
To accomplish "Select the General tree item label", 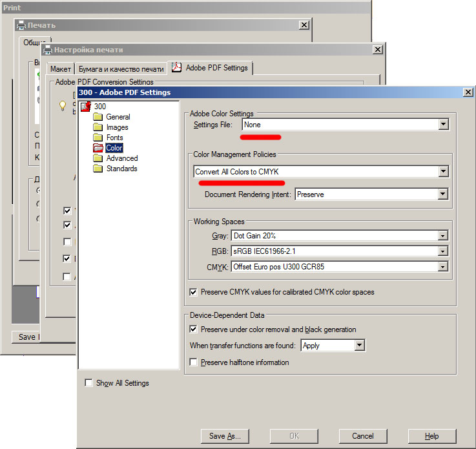I will click(118, 117).
